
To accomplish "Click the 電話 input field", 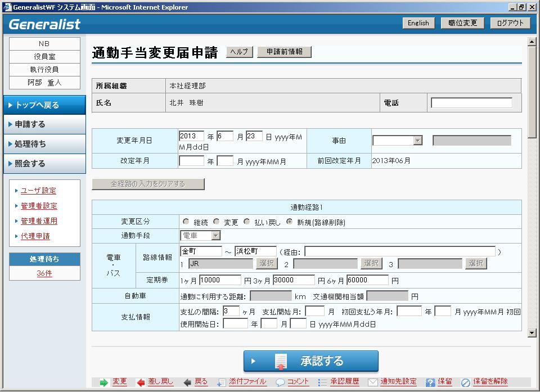I will coord(471,103).
